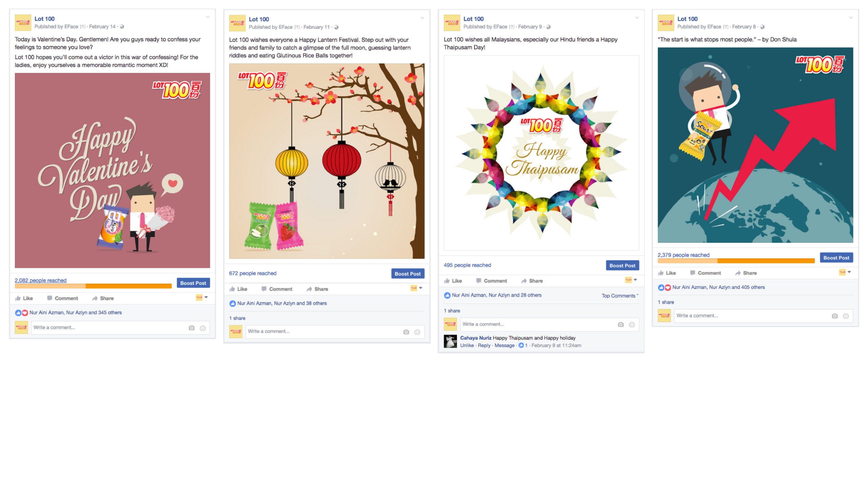
Task: Toggle Like on the Thaipusam post
Action: pos(453,281)
